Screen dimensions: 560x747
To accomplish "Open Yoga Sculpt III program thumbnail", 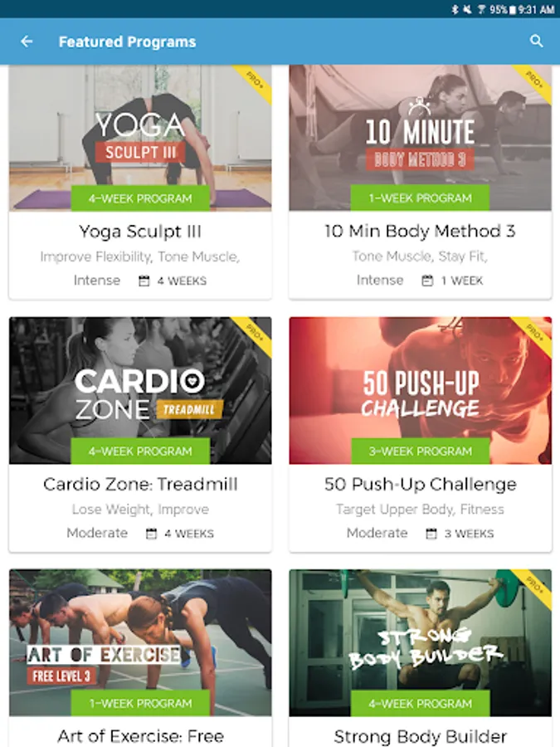I will (140, 138).
